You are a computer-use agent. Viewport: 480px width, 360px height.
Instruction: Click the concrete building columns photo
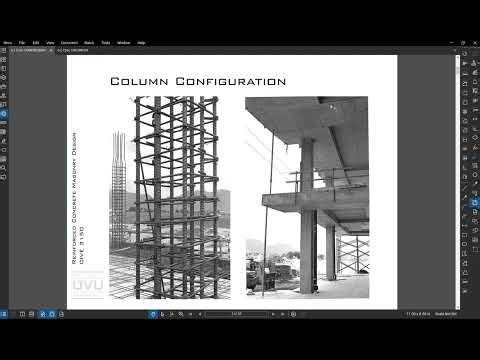pos(307,197)
